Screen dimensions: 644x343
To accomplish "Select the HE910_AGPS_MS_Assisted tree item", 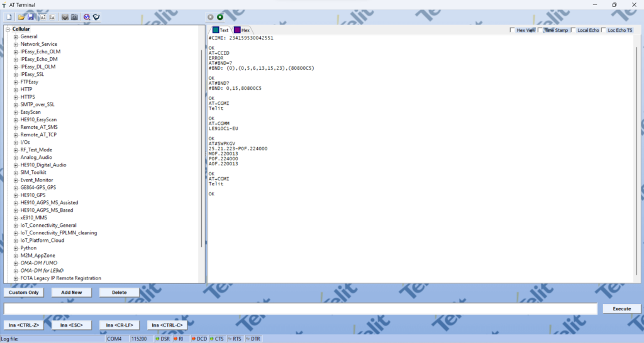I will [49, 203].
